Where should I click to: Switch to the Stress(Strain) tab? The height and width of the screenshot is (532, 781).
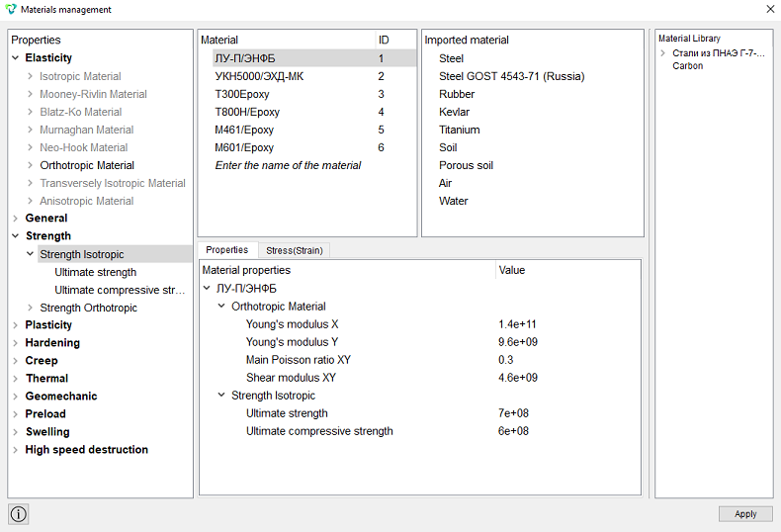point(295,250)
